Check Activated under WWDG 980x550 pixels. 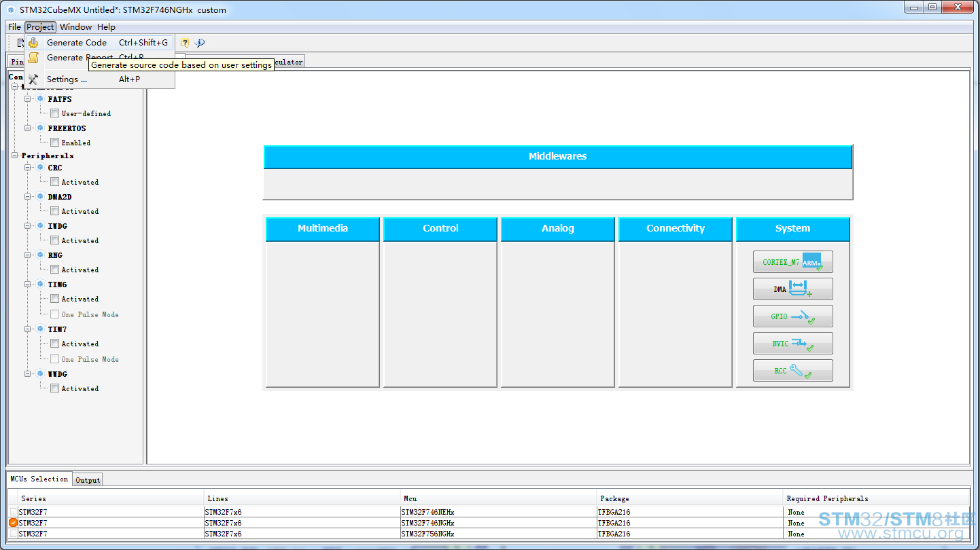pos(54,388)
